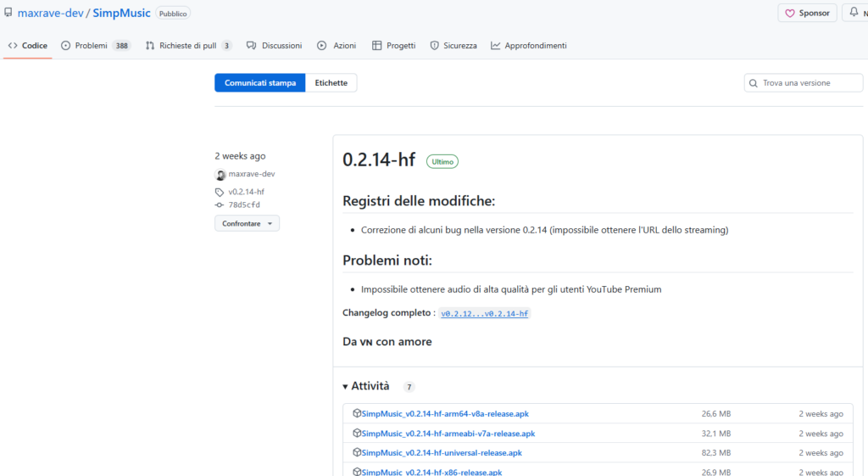Download SimpMusic_v0.2.14-hf-arm64-v8a-release.apk
This screenshot has width=868, height=476.
click(445, 413)
